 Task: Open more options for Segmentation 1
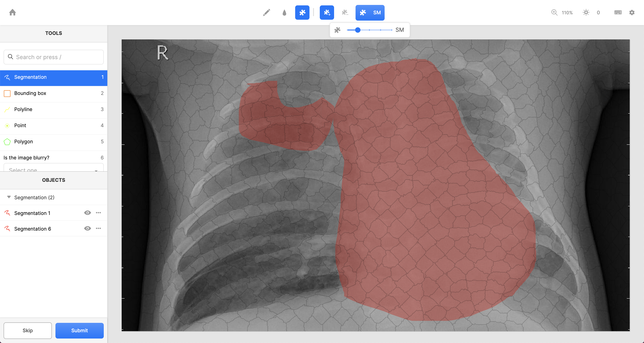tap(98, 213)
